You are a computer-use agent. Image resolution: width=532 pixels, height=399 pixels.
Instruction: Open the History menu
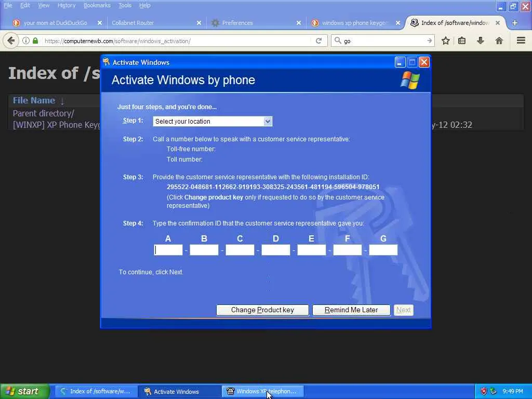tap(66, 5)
